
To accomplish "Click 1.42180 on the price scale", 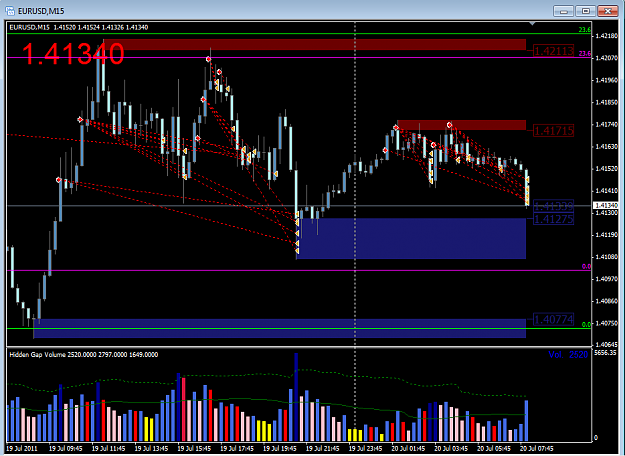I will point(606,36).
